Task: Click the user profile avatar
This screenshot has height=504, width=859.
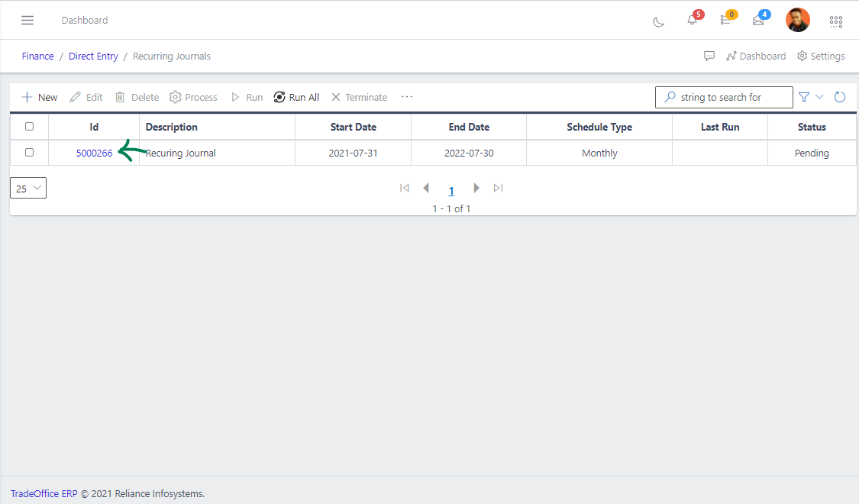Action: point(798,20)
